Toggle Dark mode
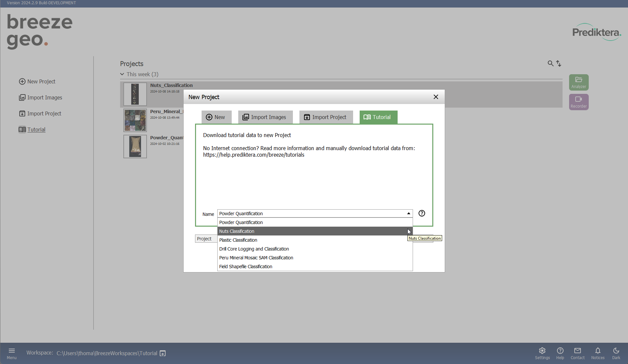Image resolution: width=628 pixels, height=364 pixels. click(x=616, y=353)
